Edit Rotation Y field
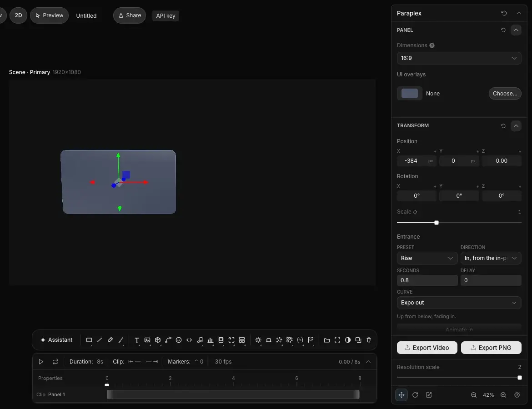 point(459,196)
